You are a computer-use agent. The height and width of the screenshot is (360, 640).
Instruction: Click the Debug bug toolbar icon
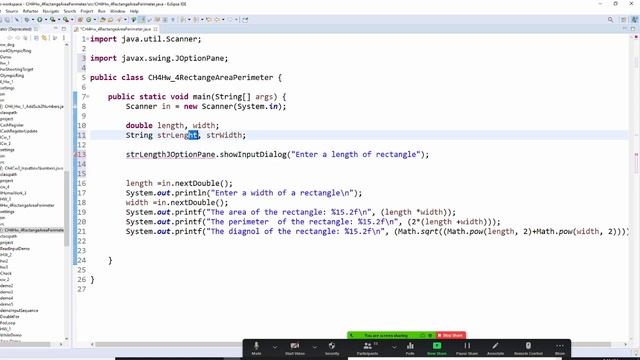[x=27, y=20]
